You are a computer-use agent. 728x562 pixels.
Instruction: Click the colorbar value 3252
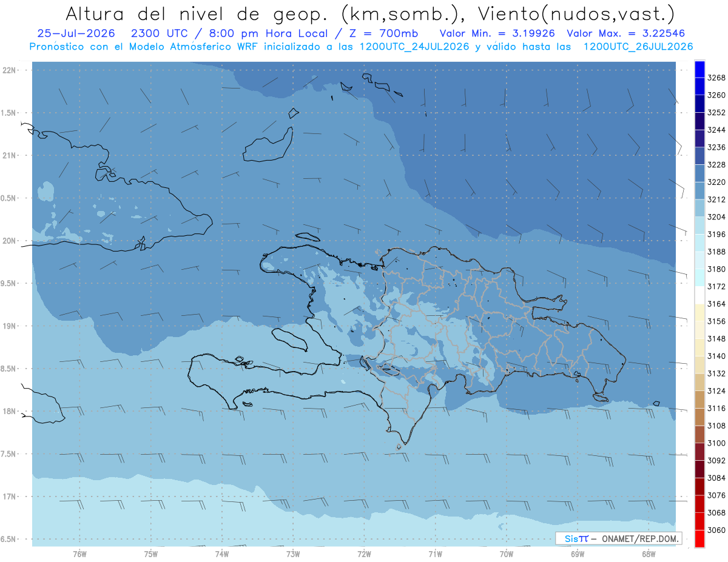click(716, 113)
